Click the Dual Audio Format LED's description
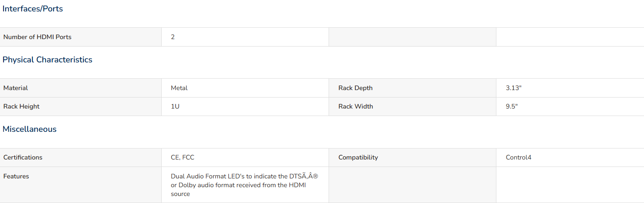The image size is (644, 203). 244,185
